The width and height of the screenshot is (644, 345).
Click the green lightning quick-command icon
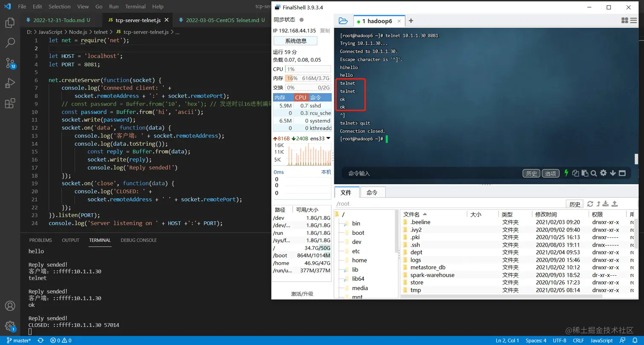pyautogui.click(x=566, y=173)
